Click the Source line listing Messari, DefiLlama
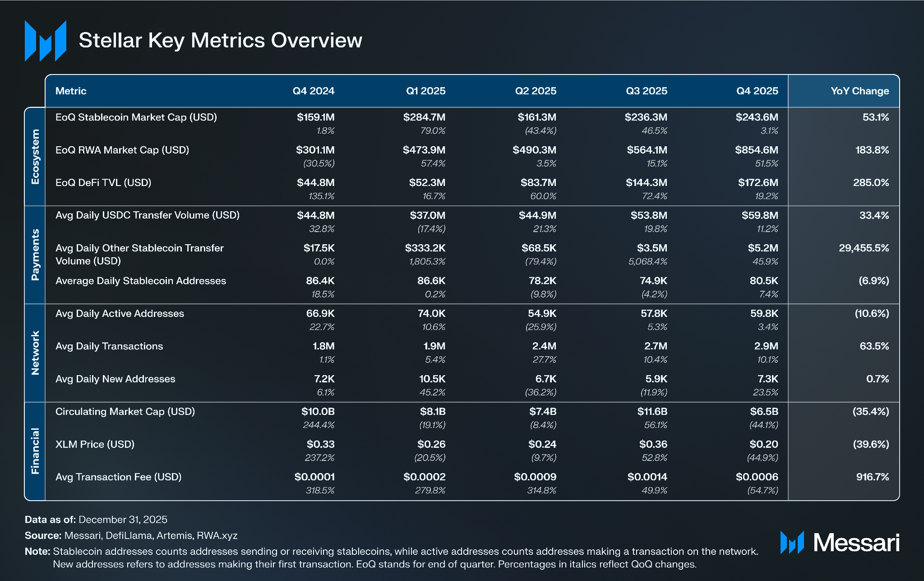Image resolution: width=924 pixels, height=581 pixels. (131, 535)
